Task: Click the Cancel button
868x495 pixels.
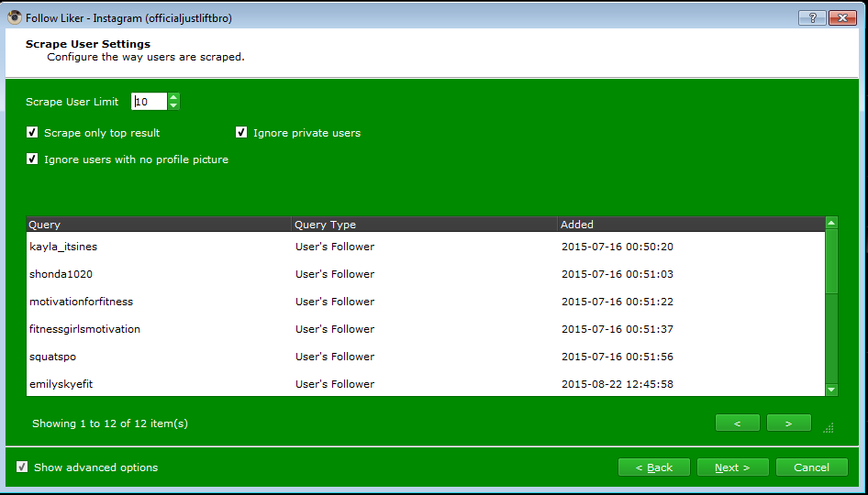Action: coord(811,467)
